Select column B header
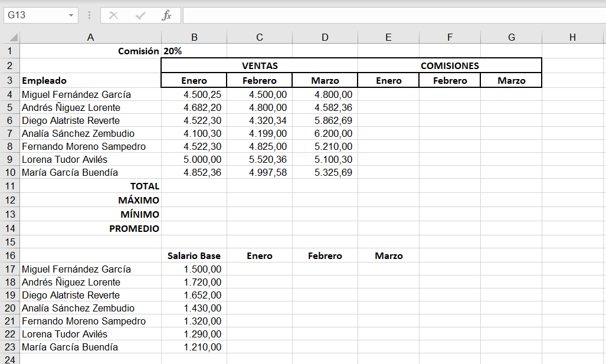606x364 pixels. click(194, 38)
